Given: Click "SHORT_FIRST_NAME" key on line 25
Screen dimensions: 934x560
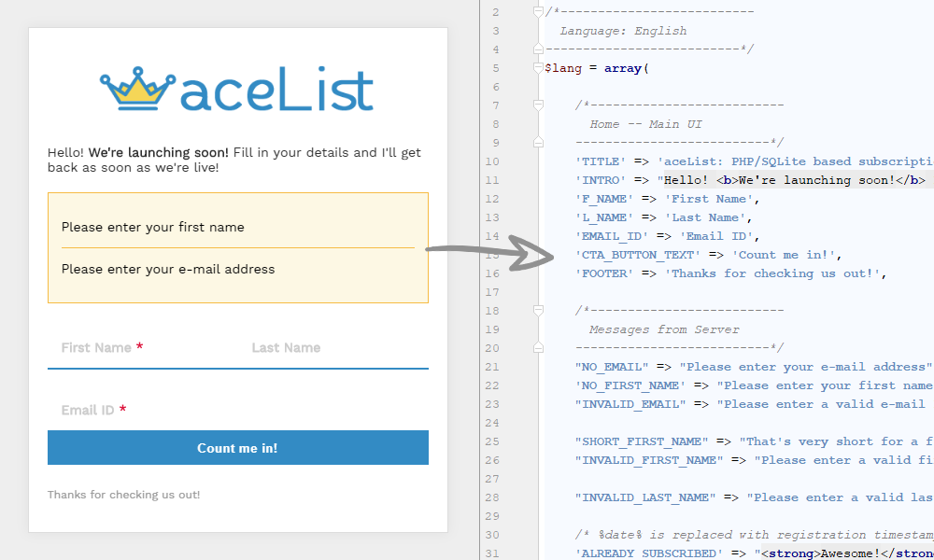Looking at the screenshot, I should (x=642, y=441).
